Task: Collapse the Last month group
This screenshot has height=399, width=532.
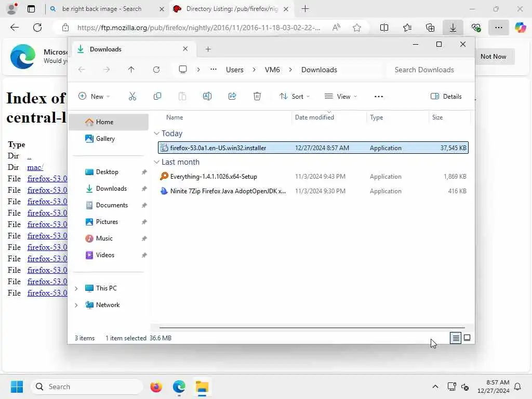Action: click(156, 162)
